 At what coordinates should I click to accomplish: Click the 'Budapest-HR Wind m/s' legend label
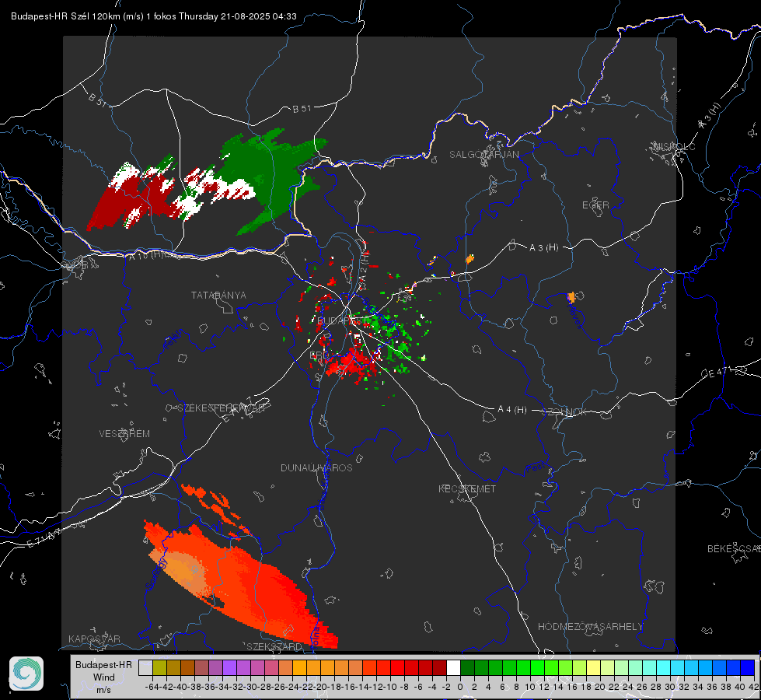pos(104,677)
